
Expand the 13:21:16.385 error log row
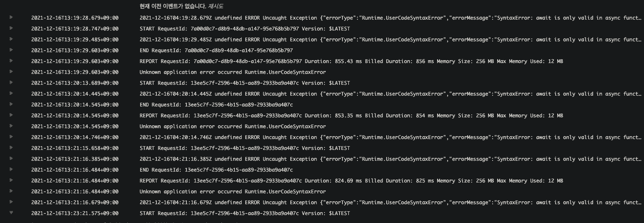[x=11, y=159]
